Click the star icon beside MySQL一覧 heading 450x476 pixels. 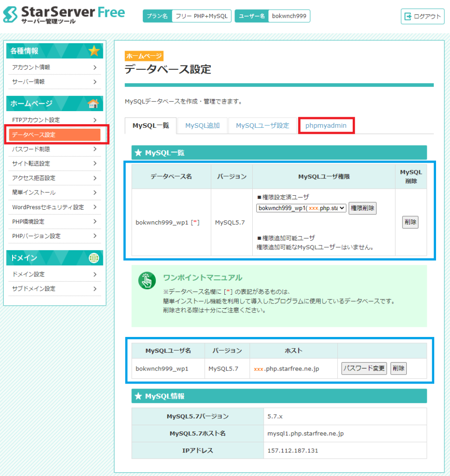tap(138, 152)
